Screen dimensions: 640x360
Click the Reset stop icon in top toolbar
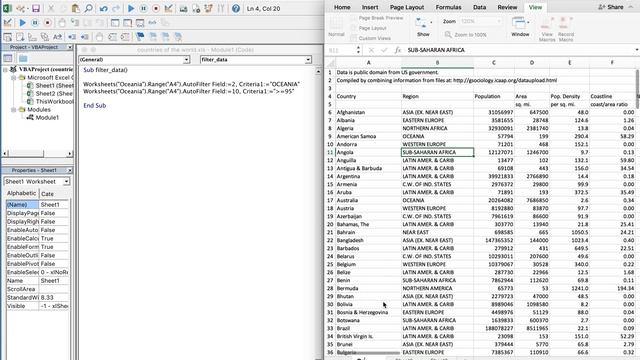(x=156, y=8)
